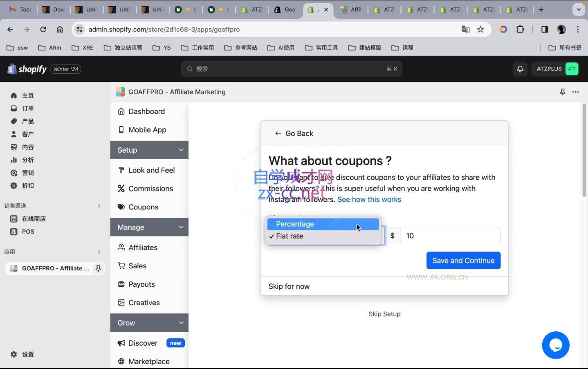Expand the Grow section chevron
This screenshot has width=588, height=369.
tap(181, 323)
